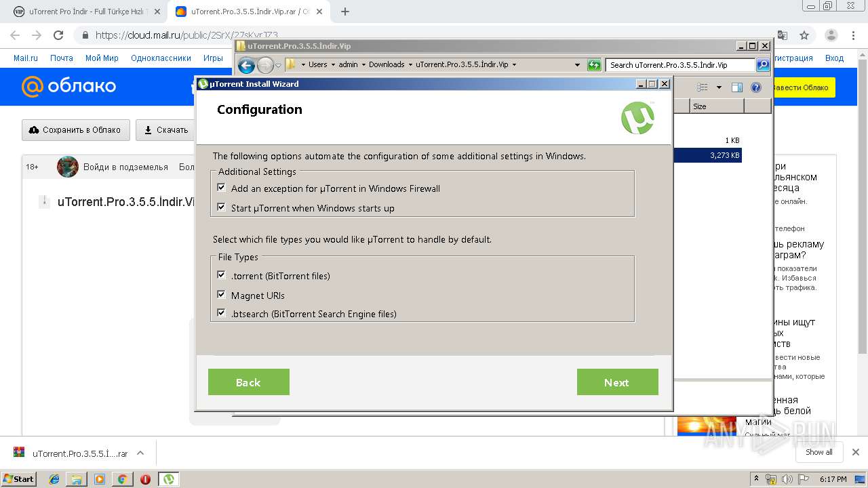This screenshot has height=488, width=868.
Task: Click Explorer window back arrow
Action: (246, 65)
